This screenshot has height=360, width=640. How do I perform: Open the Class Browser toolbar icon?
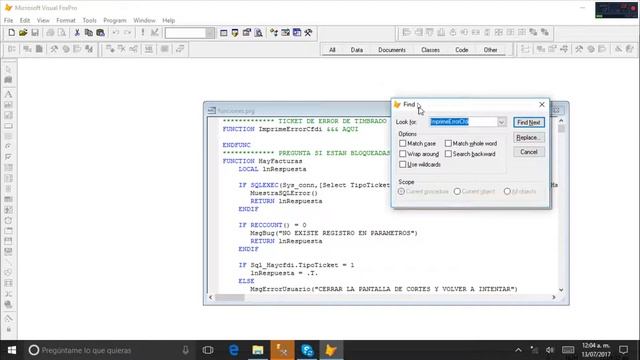tap(274, 33)
